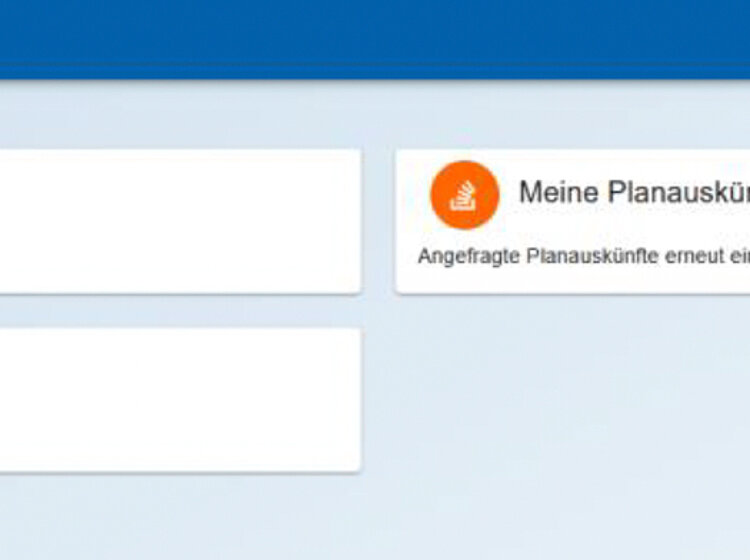Image resolution: width=750 pixels, height=560 pixels.
Task: Click the 'Planauskün' part of the tile title
Action: [678, 193]
